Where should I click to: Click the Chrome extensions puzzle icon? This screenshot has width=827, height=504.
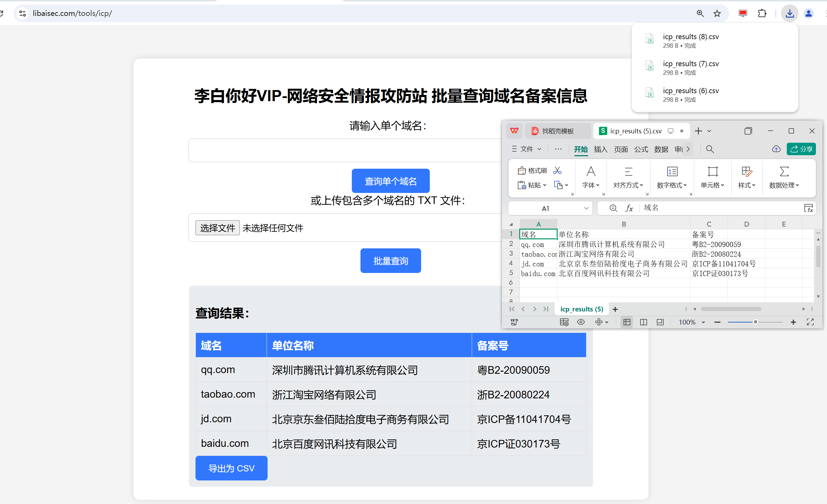(x=762, y=13)
